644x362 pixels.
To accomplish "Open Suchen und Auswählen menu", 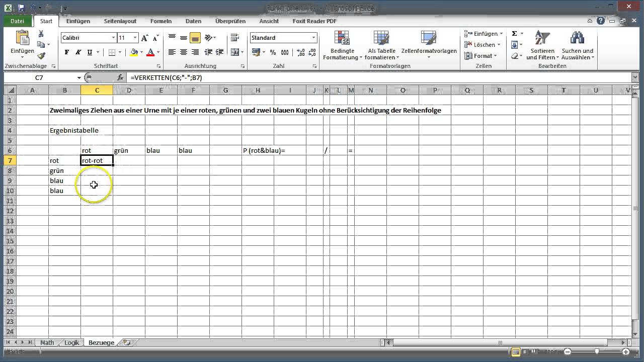I will pyautogui.click(x=578, y=45).
